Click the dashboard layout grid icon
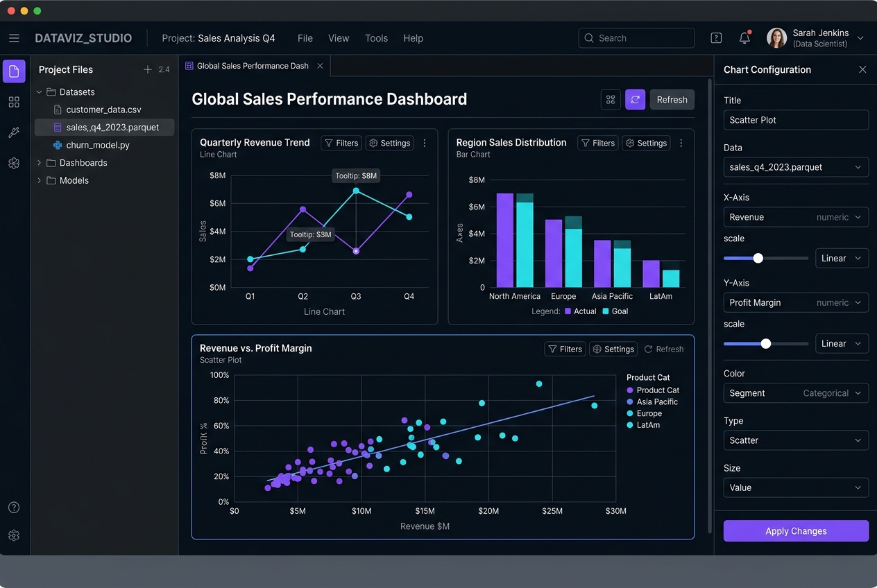Screen dimensions: 877x588 611,99
